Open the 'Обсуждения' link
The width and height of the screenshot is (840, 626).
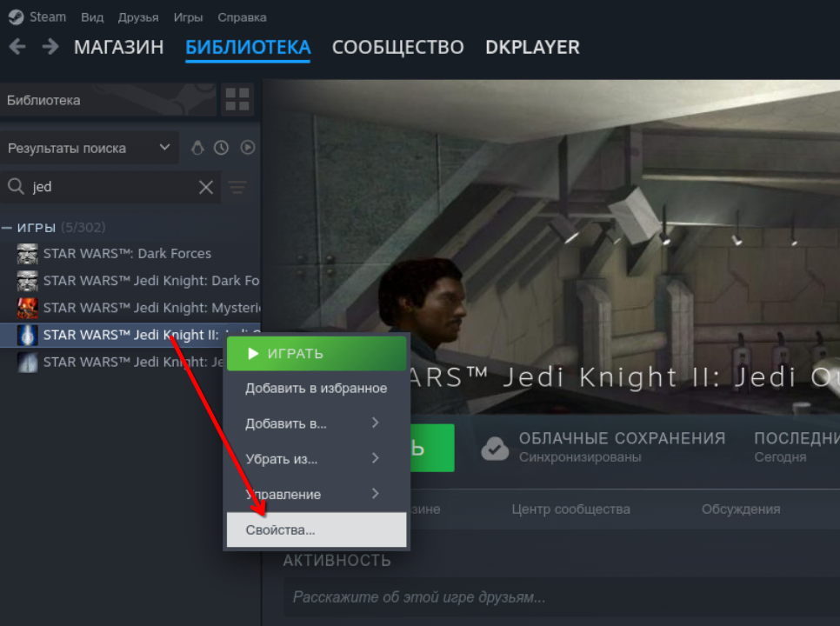[x=740, y=509]
